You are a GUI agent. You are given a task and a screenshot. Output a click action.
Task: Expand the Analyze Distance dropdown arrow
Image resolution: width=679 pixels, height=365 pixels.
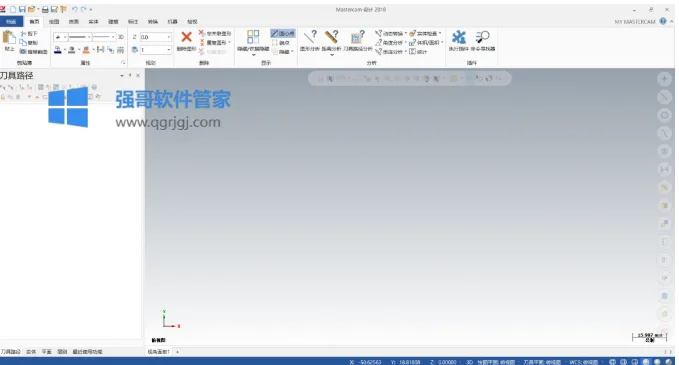click(x=332, y=55)
